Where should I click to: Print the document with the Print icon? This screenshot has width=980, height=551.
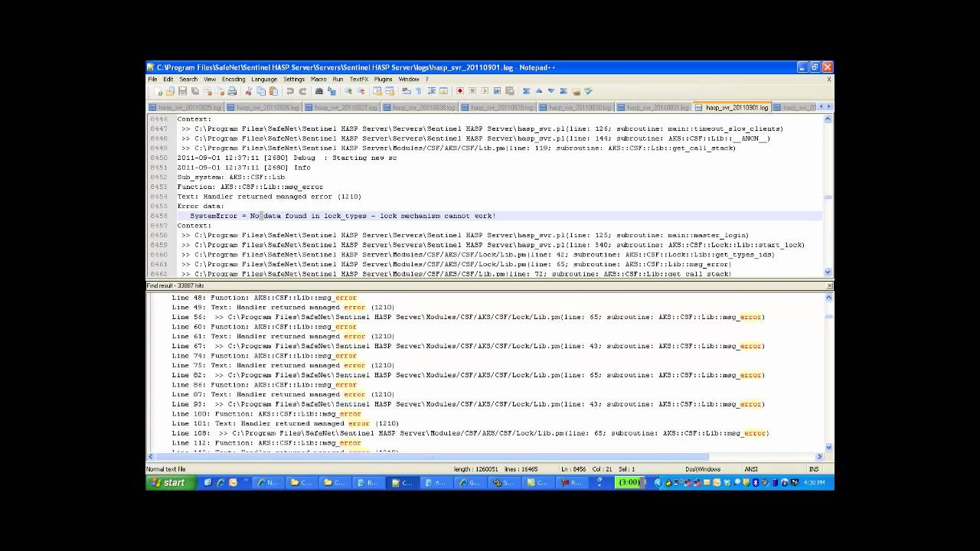[232, 91]
